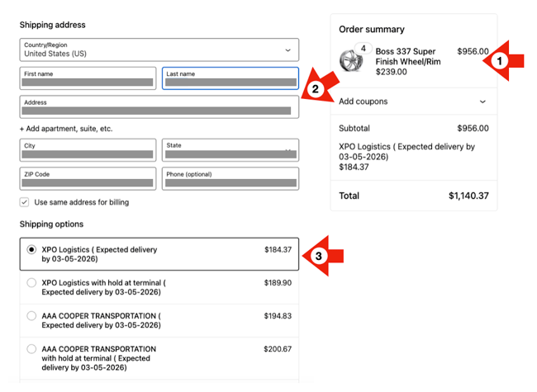The width and height of the screenshot is (537, 392).
Task: Select the AAA Cooper Transportation $194.83 option
Action: (x=32, y=316)
